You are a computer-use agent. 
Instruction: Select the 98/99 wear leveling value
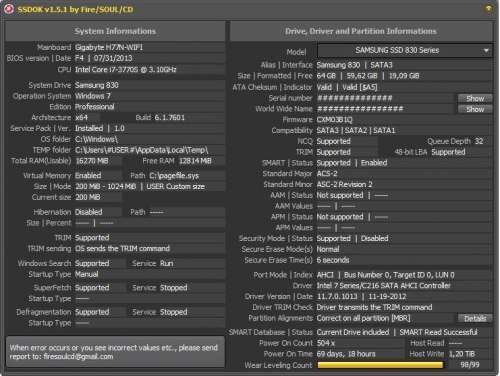pos(469,365)
